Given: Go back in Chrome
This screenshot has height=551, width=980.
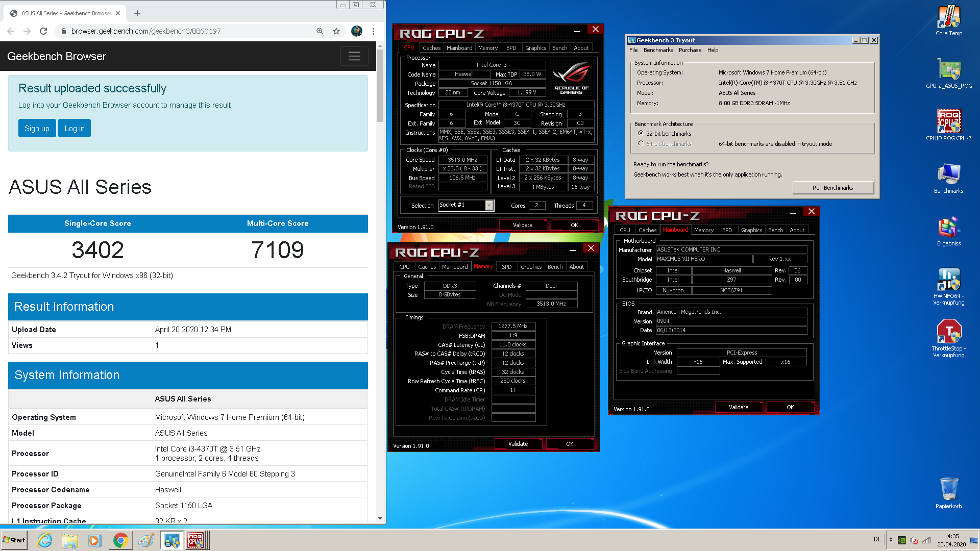Looking at the screenshot, I should (x=11, y=31).
